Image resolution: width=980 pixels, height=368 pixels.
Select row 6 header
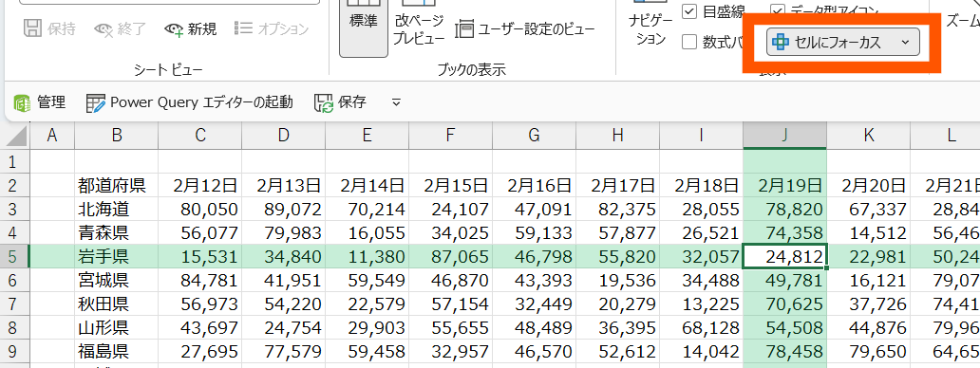click(x=14, y=280)
